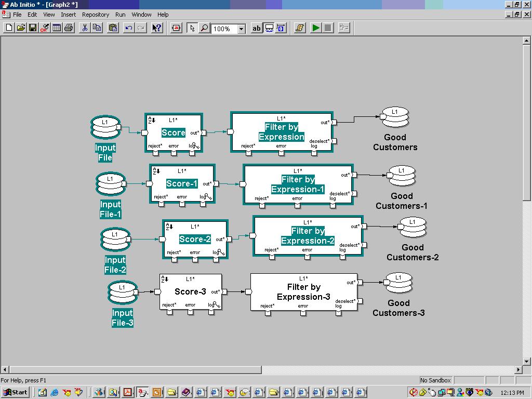Open the Run menu
Viewport: 532px width, 399px height.
(x=120, y=15)
